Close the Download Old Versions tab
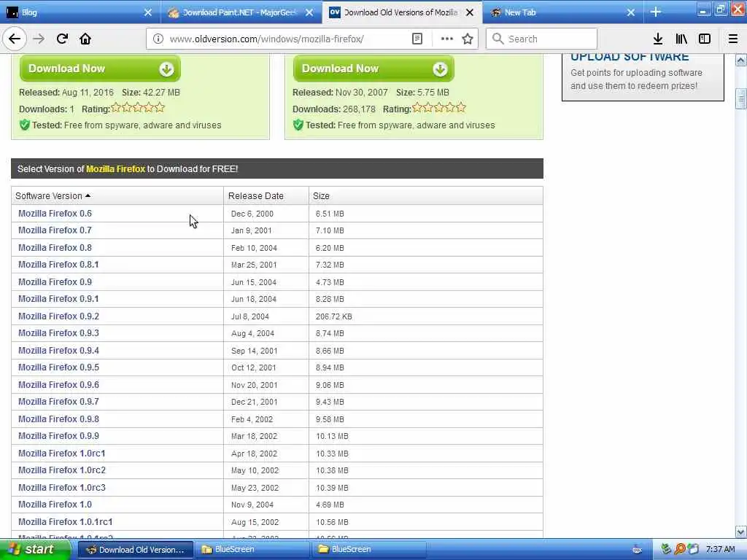This screenshot has width=747, height=560. (470, 12)
